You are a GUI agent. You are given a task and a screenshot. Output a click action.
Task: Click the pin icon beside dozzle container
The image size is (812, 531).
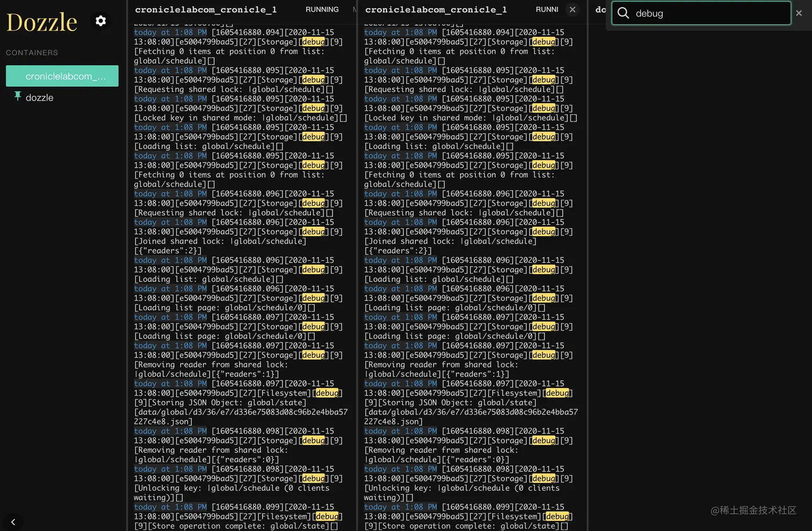pos(18,96)
